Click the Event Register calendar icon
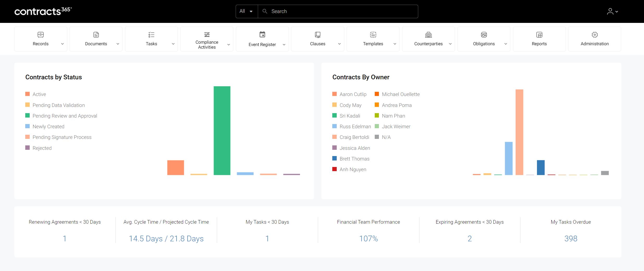This screenshot has width=644, height=271. [x=262, y=34]
